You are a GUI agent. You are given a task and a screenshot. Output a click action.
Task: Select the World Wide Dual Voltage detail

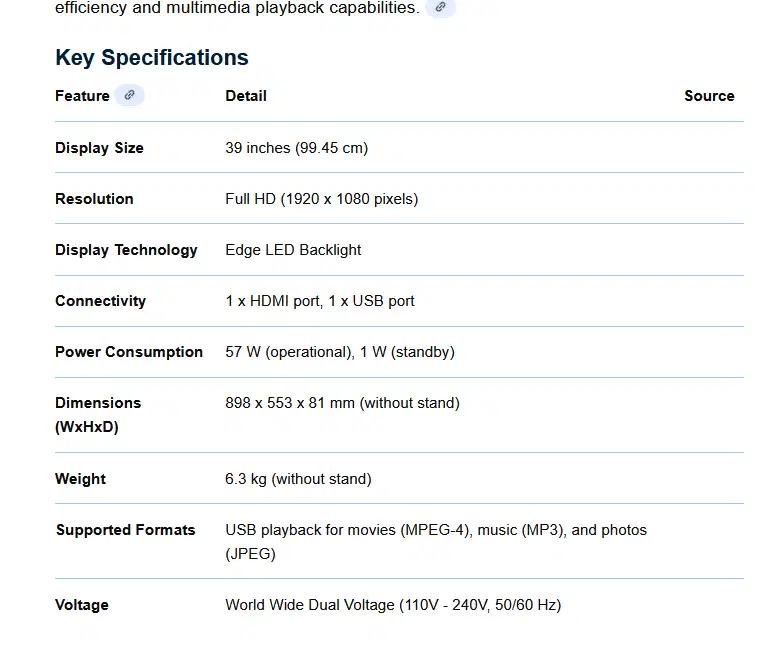click(393, 605)
